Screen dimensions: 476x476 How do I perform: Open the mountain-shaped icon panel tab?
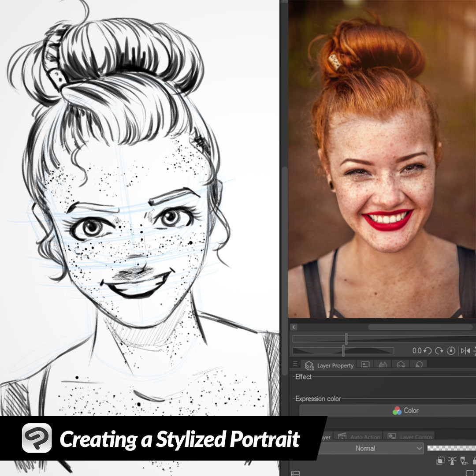coord(383,365)
